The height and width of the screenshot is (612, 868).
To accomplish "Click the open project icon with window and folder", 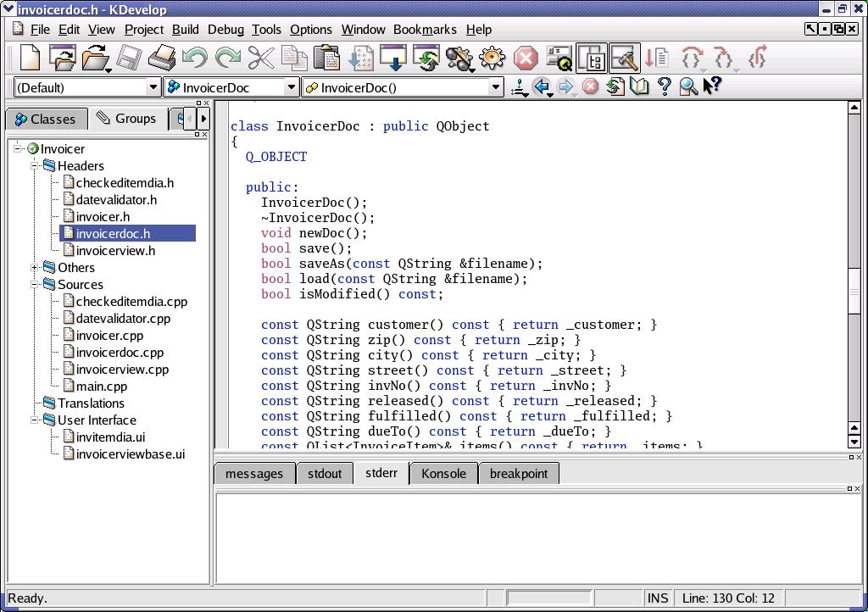I will (x=62, y=58).
